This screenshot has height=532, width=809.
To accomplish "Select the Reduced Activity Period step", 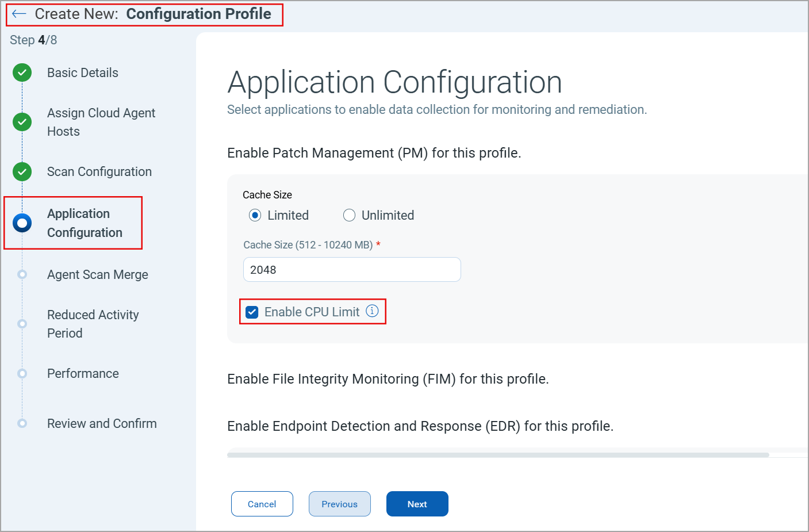I will click(x=21, y=324).
